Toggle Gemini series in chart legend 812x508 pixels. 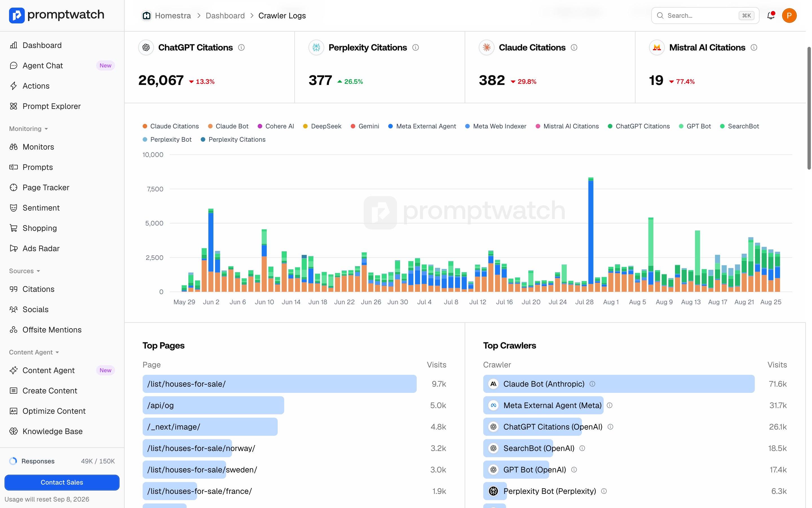point(365,126)
